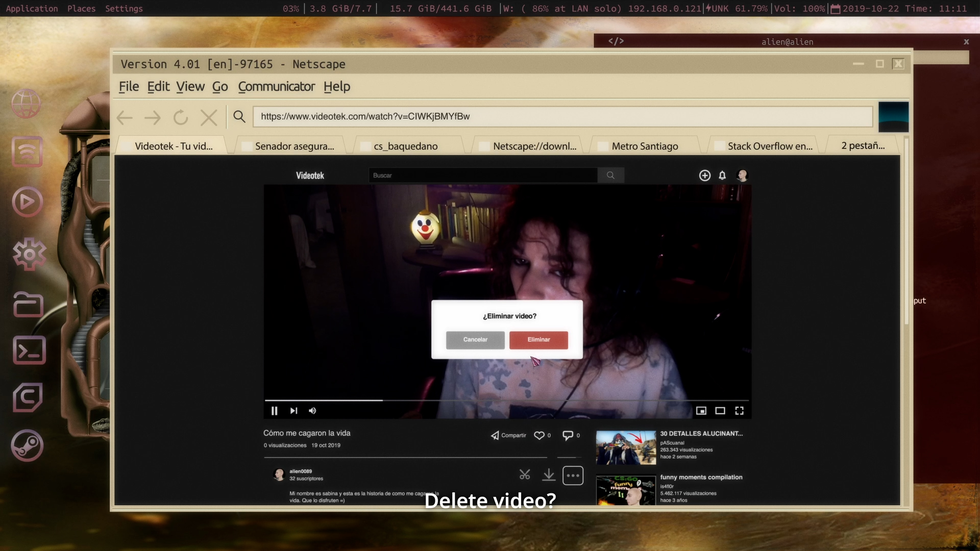Pause the video playback
The image size is (980, 551).
click(274, 411)
